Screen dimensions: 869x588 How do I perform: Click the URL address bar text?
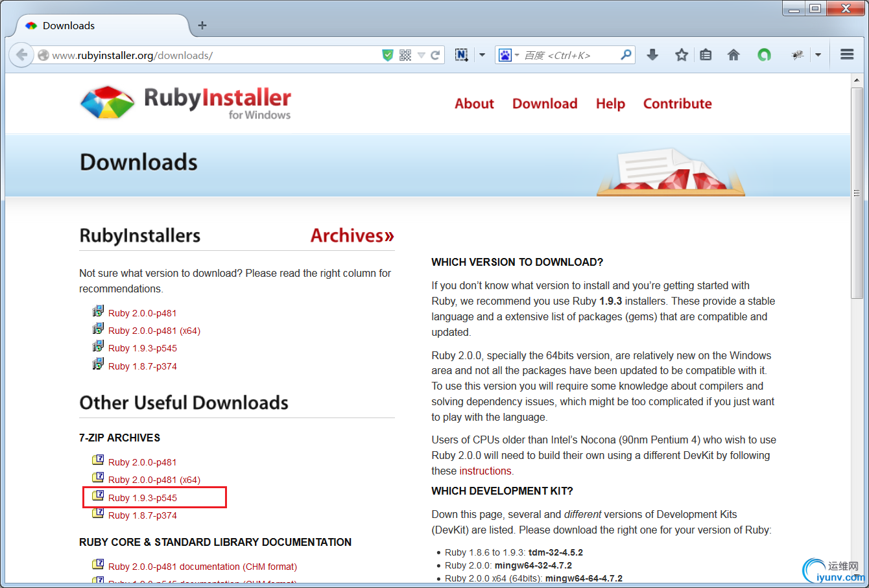[132, 56]
